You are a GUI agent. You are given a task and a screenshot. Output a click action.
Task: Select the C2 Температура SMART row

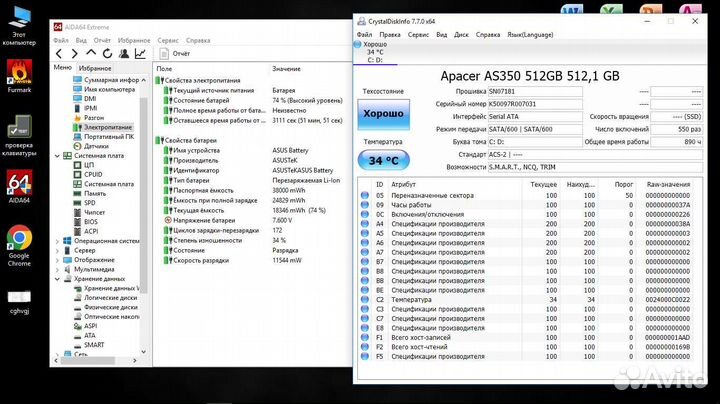click(x=527, y=299)
